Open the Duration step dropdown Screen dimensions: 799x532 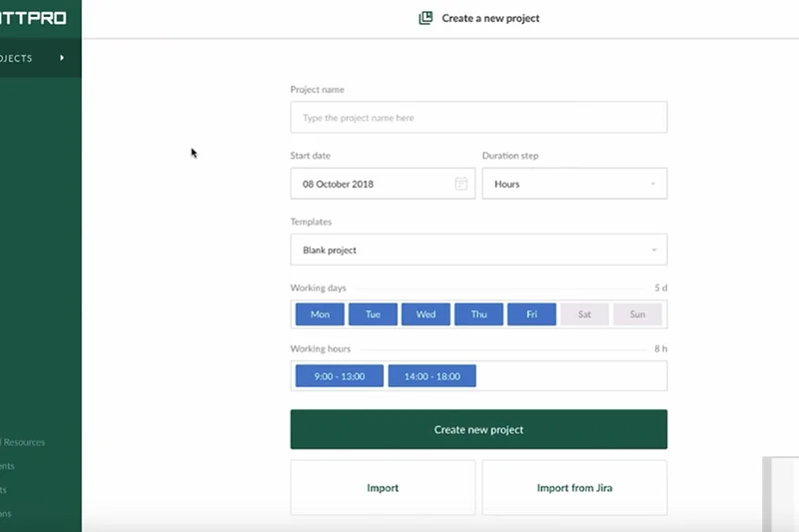tap(574, 184)
